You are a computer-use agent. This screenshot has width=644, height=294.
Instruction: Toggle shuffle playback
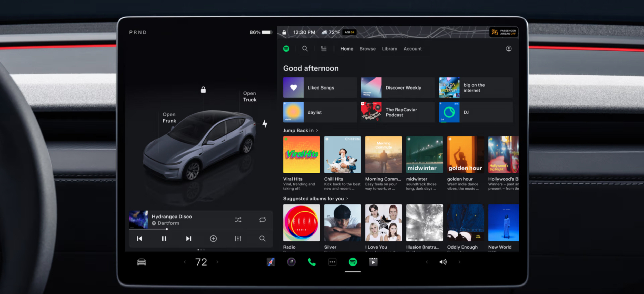click(238, 220)
